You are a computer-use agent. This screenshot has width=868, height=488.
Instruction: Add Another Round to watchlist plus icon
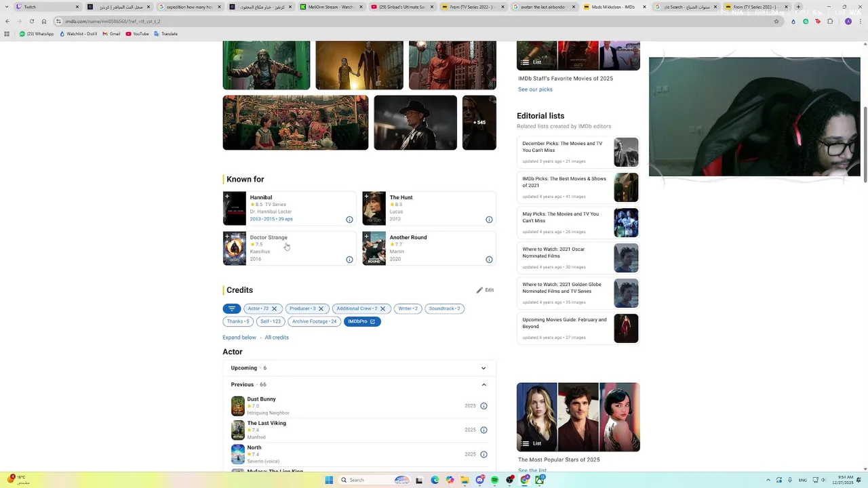pyautogui.click(x=367, y=237)
